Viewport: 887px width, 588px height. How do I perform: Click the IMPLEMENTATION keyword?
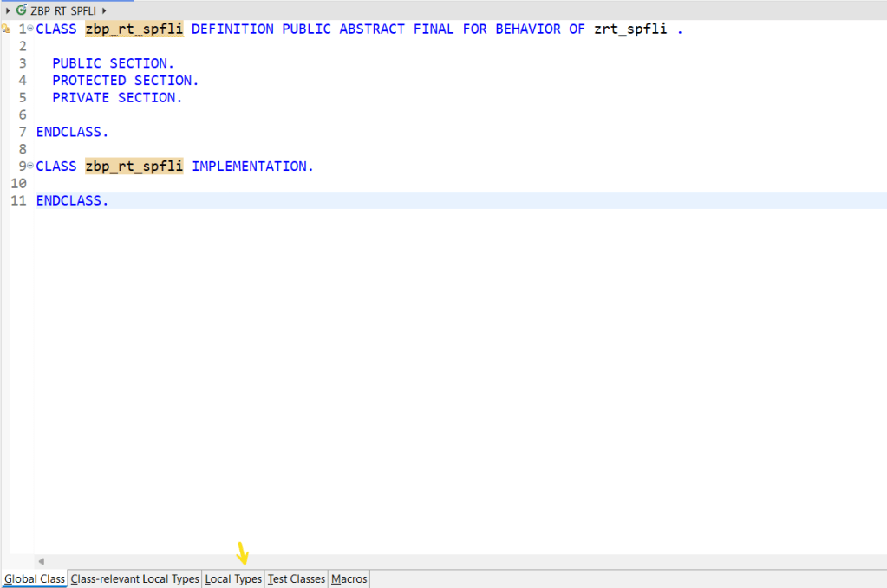tap(252, 167)
